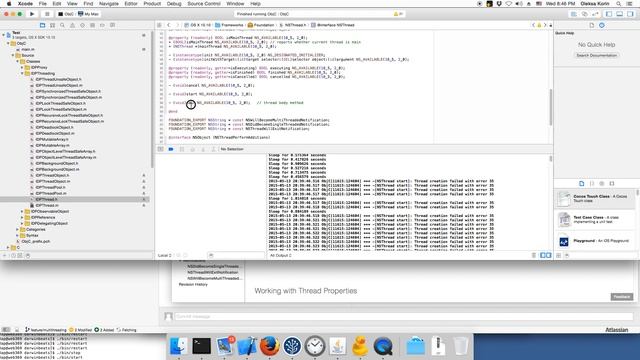Show the Debug navigator
640x360 pixels.
pos(92,25)
